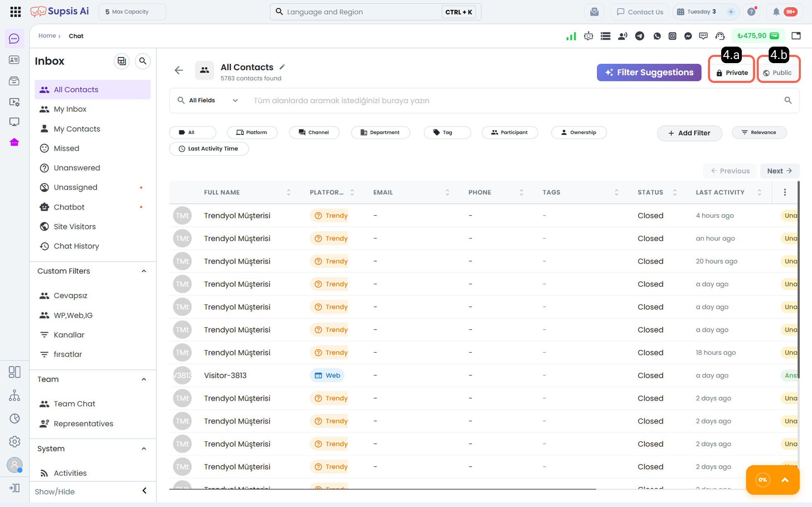Open the Chat module in left rail
Image resolution: width=812 pixels, height=507 pixels.
[x=14, y=39]
